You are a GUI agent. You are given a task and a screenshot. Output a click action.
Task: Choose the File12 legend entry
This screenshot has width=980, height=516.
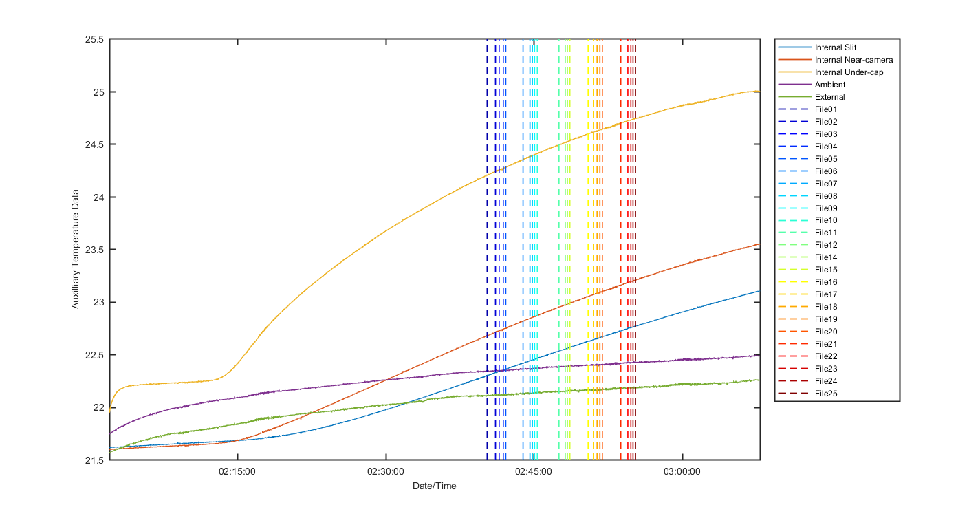(826, 245)
